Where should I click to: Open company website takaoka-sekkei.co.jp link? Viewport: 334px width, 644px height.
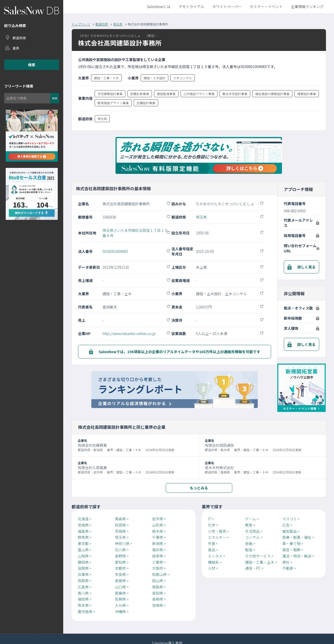(x=129, y=333)
